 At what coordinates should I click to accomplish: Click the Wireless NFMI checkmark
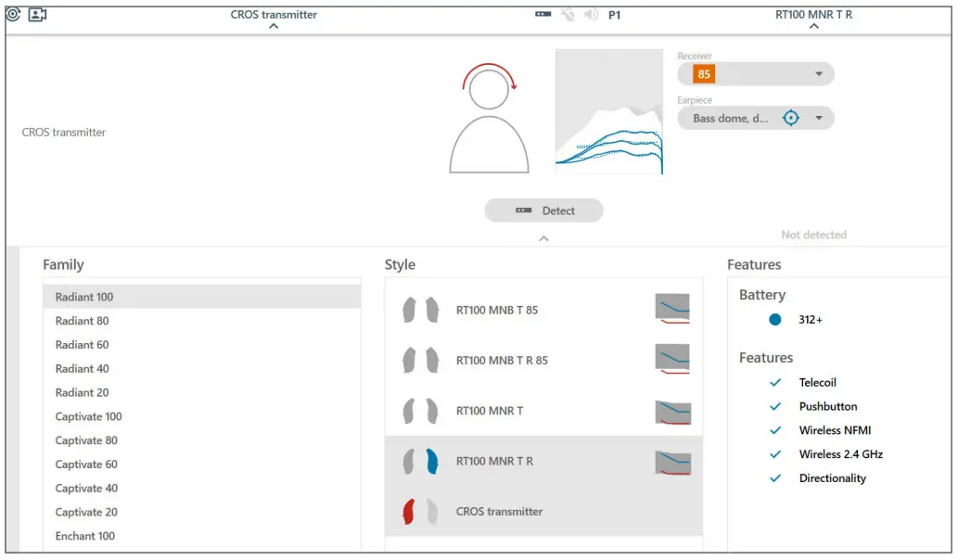(775, 430)
